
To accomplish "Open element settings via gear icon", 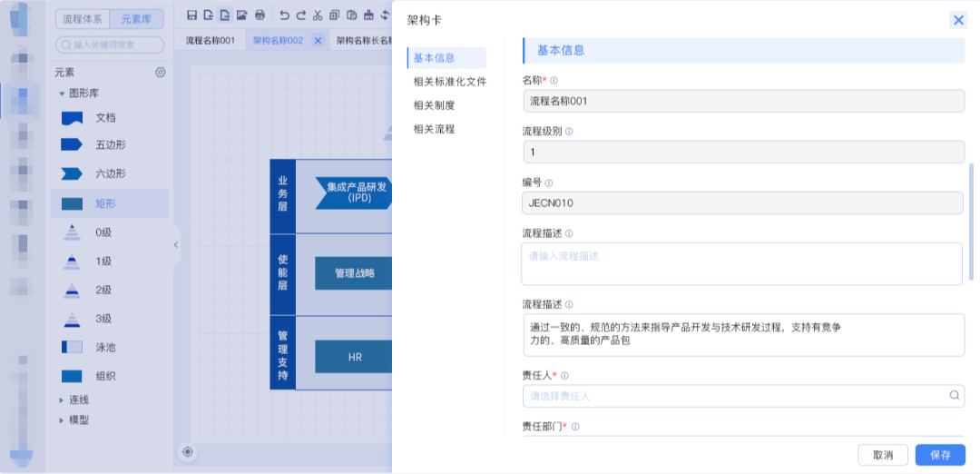I will [161, 73].
